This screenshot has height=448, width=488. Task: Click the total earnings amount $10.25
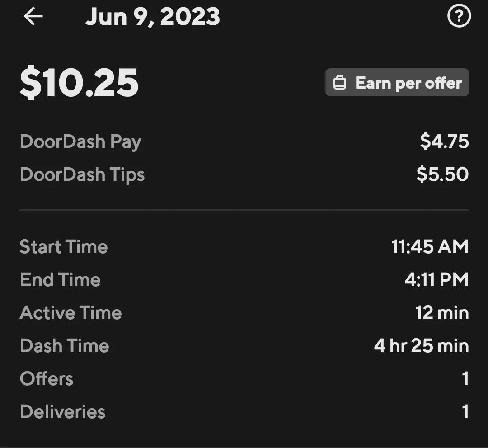coord(80,81)
